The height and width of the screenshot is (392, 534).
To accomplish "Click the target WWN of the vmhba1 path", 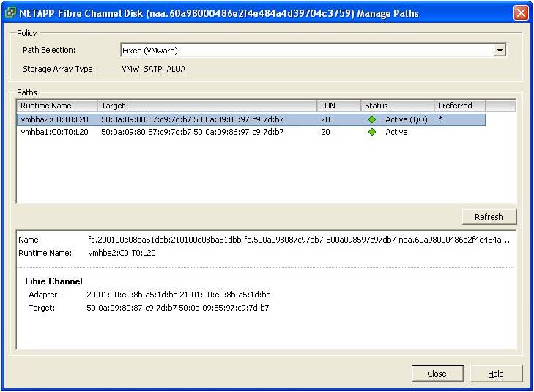I will 192,132.
